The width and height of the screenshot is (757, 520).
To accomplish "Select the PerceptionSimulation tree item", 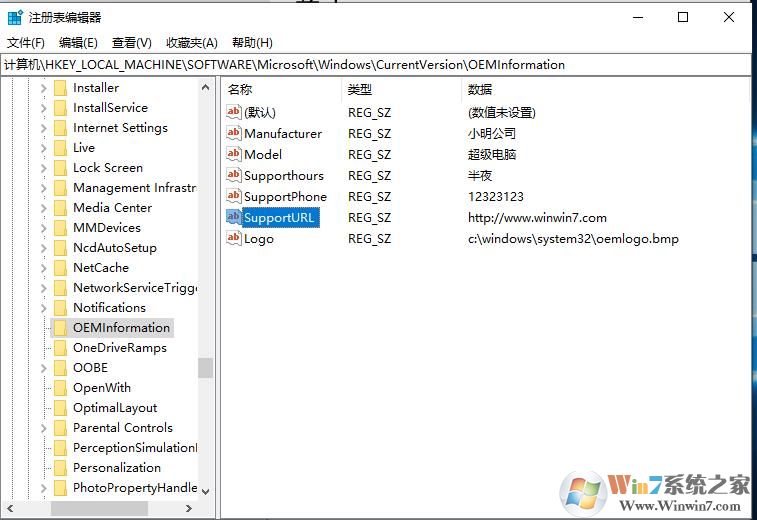I will click(135, 448).
